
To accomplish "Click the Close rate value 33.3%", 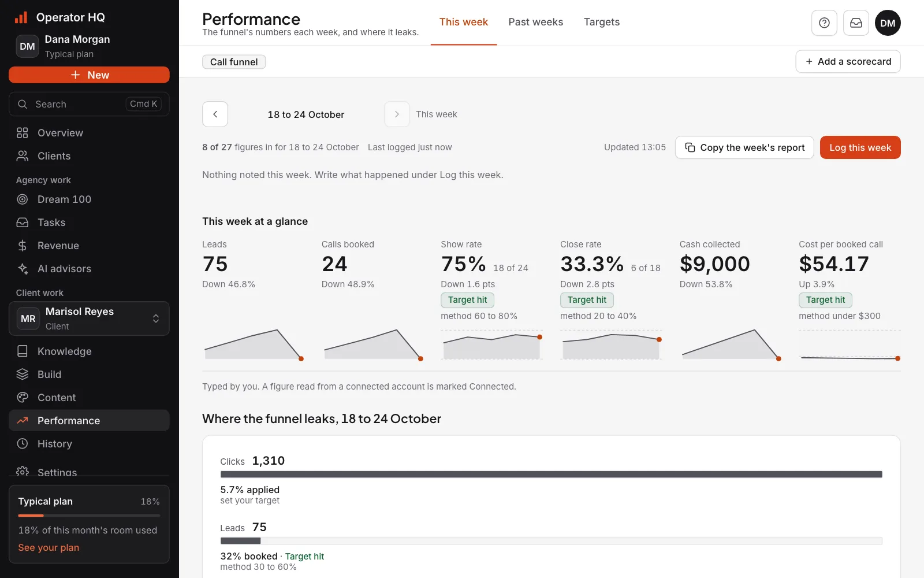I will point(592,264).
